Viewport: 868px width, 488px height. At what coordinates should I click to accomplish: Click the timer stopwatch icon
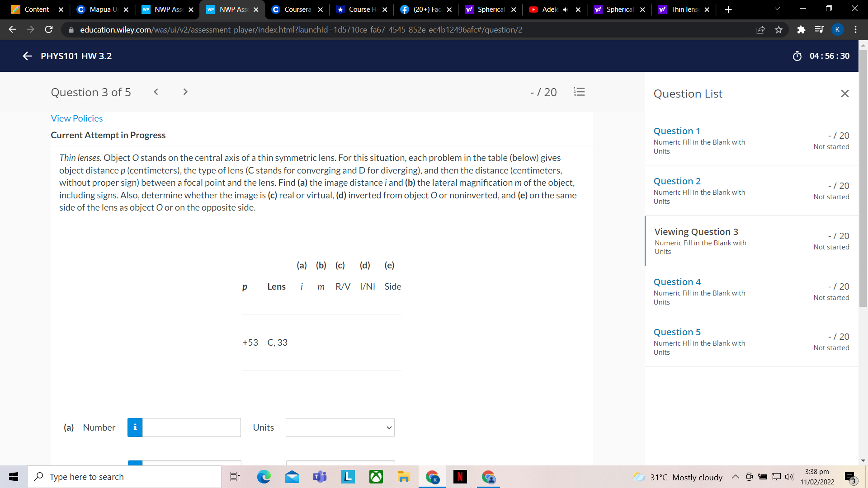click(797, 56)
